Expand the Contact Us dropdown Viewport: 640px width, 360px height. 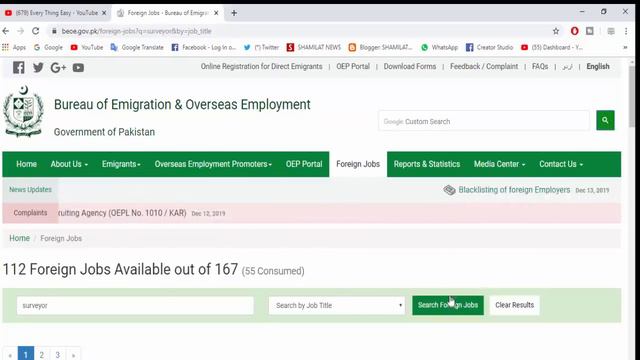tap(561, 164)
